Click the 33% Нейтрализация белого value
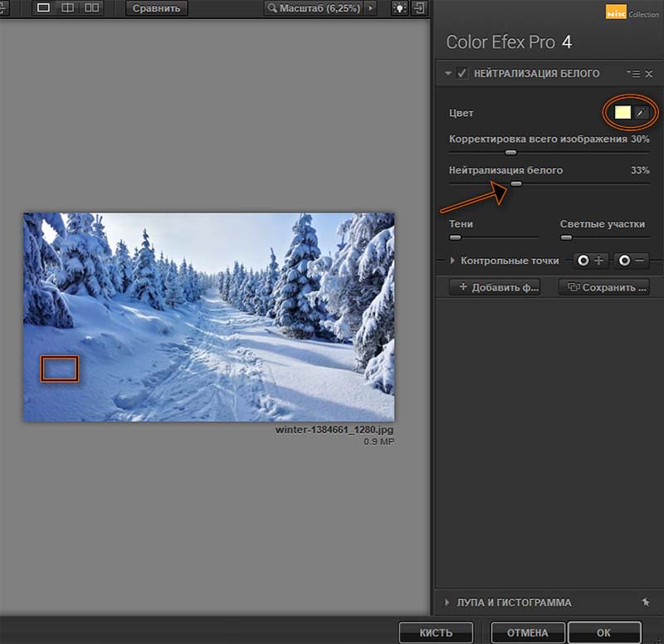Screen dimensions: 664x644 640,170
